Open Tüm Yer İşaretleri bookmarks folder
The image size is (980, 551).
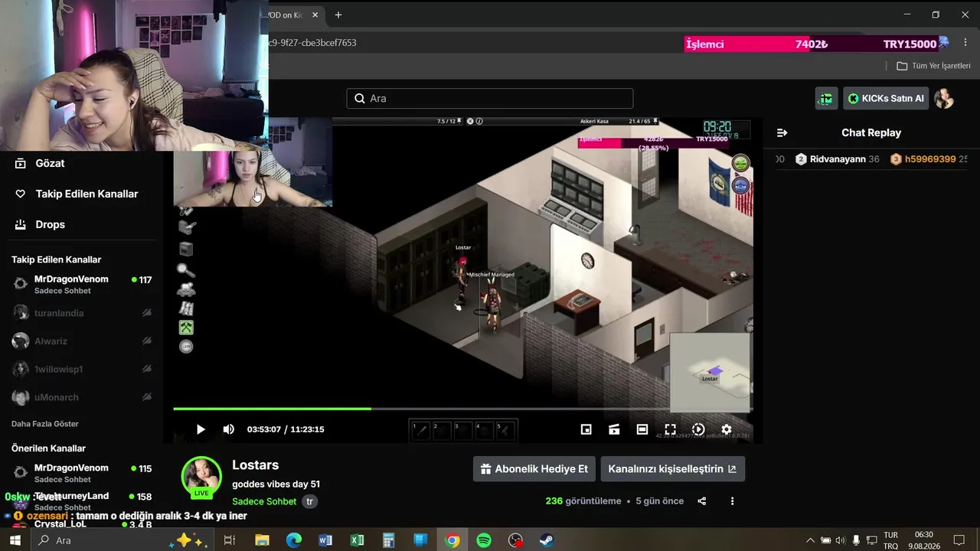[933, 66]
